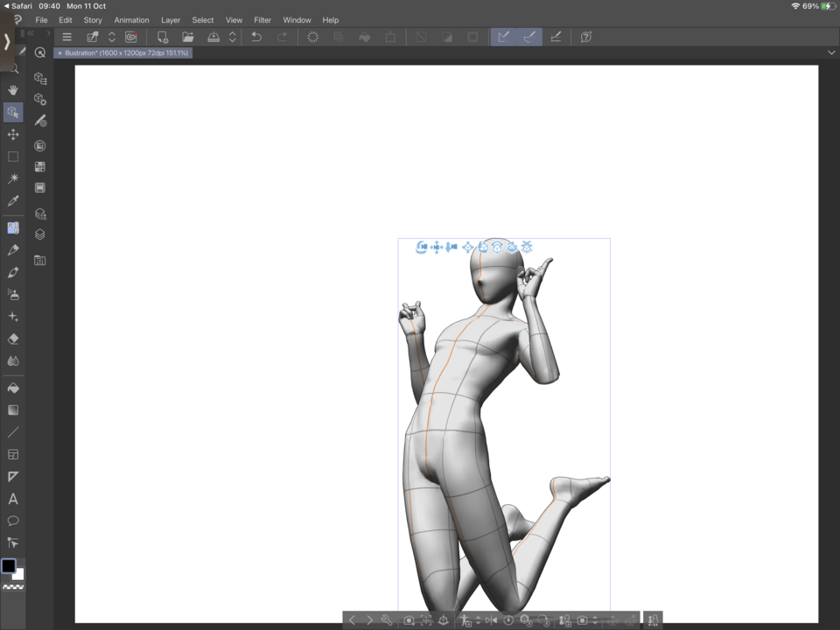The width and height of the screenshot is (840, 630).
Task: Choose the transparent color swatch
Action: point(13,587)
